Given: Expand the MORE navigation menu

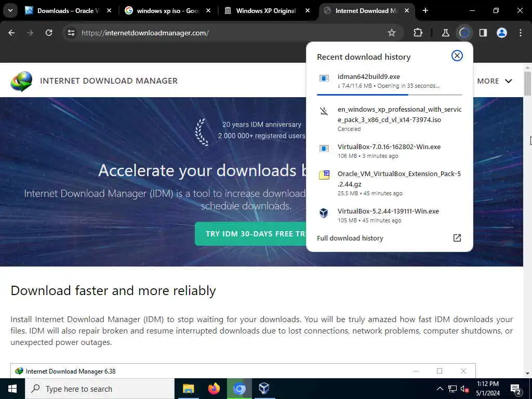Looking at the screenshot, I should point(495,81).
